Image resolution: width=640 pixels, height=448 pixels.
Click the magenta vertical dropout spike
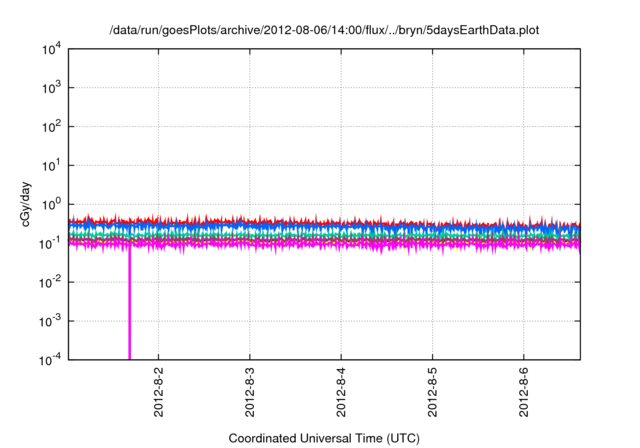(130, 310)
